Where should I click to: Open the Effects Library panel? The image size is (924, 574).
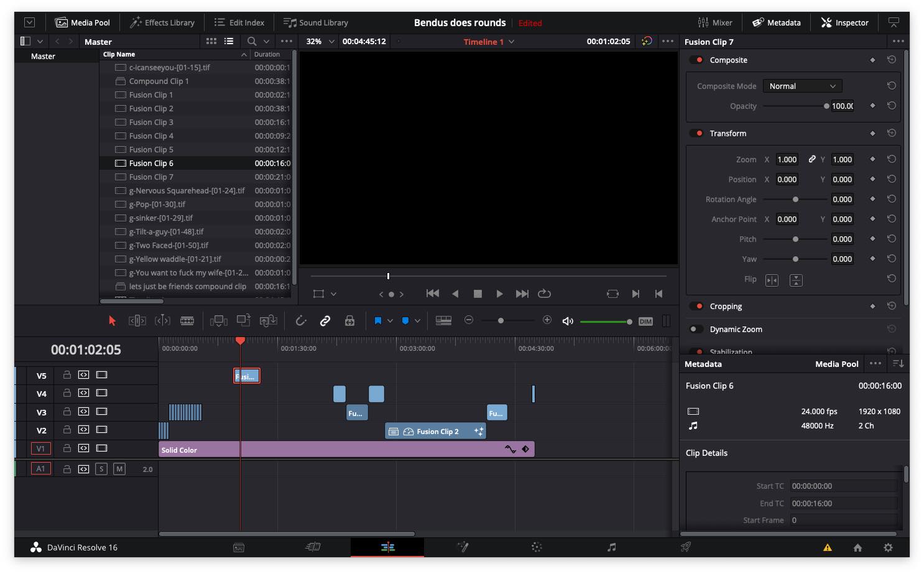pyautogui.click(x=162, y=22)
